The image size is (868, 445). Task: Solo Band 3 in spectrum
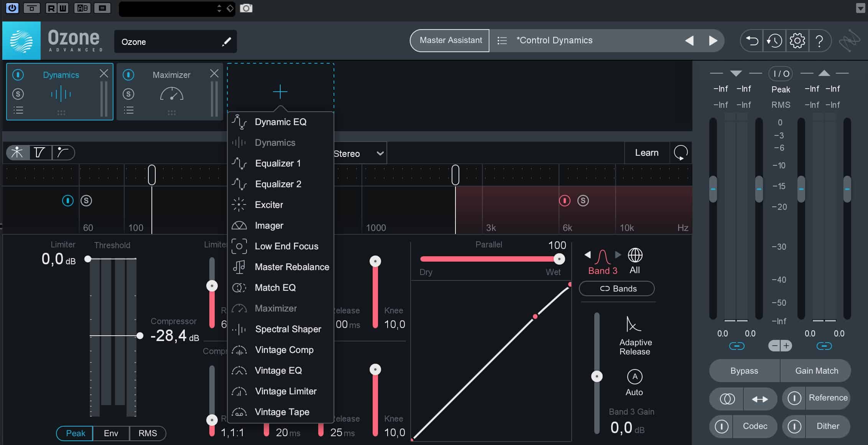pos(583,200)
